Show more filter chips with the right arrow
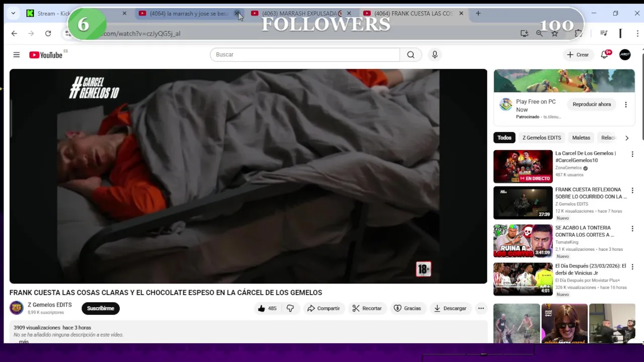The width and height of the screenshot is (644, 362). click(627, 138)
